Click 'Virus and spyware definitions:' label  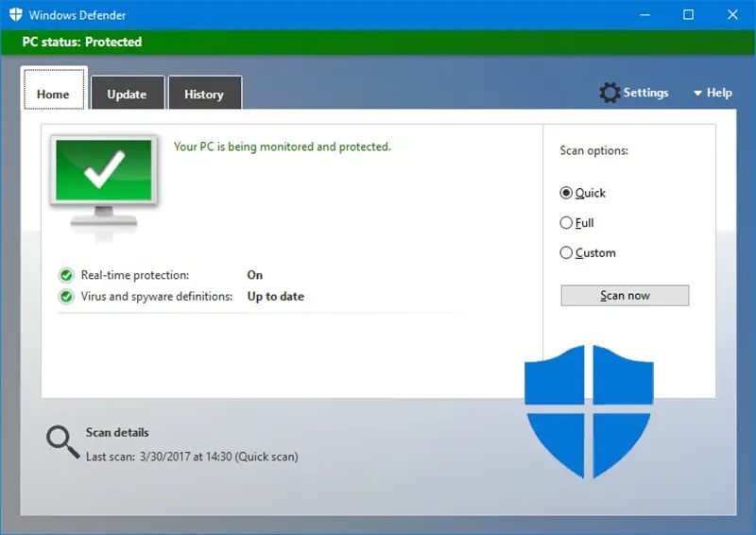157,296
